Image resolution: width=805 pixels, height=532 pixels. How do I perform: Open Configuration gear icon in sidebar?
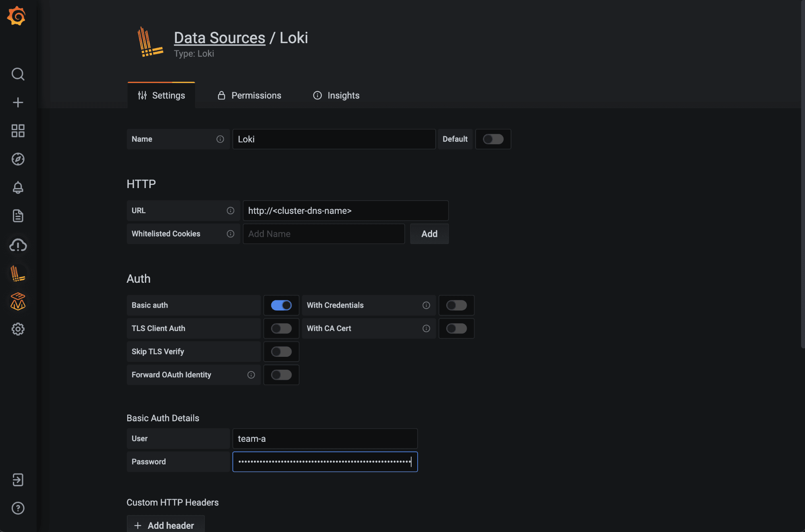coord(18,329)
